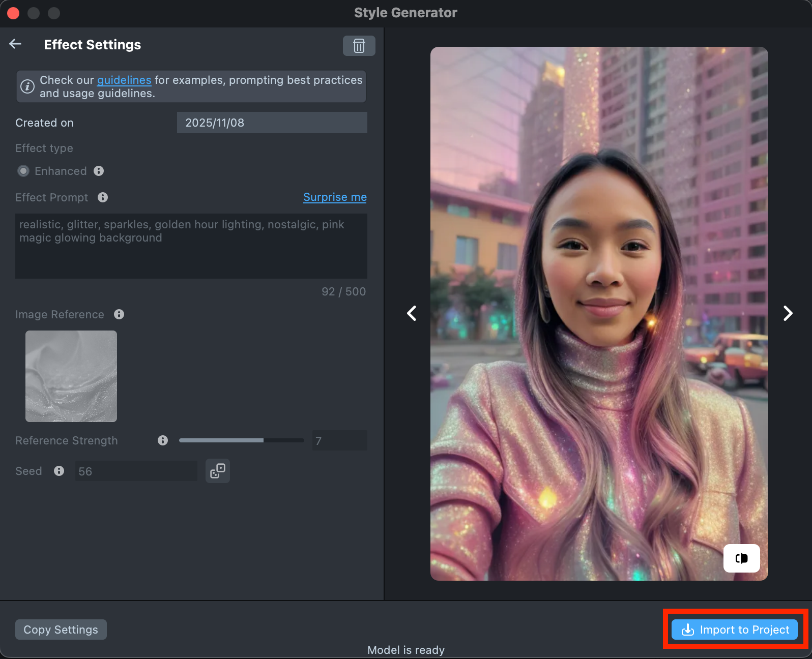
Task: Go to the next preview image
Action: click(x=788, y=313)
